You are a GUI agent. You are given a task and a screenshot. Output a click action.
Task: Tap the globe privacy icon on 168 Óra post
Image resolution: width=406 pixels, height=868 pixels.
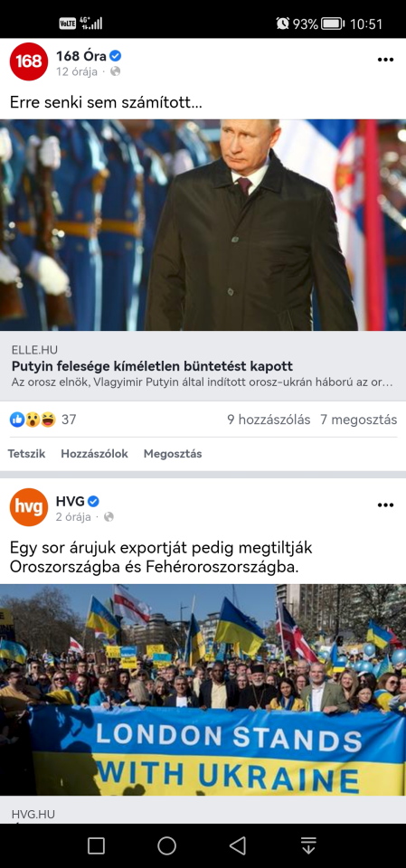point(115,71)
